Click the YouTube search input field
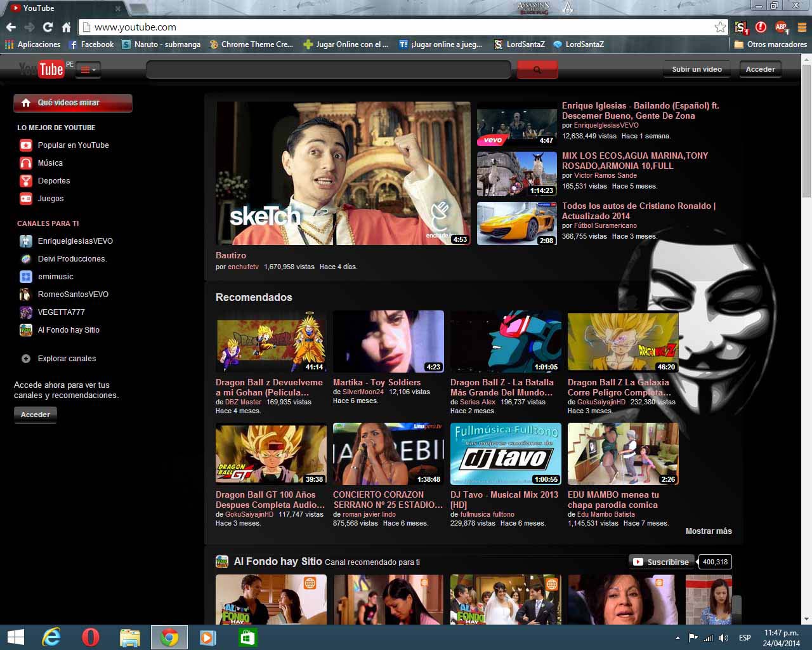Screen dimensions: 812x650 click(328, 70)
